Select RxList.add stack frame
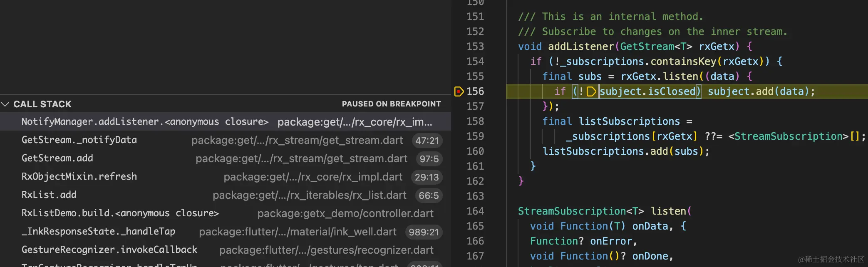This screenshot has height=267, width=868. click(x=226, y=195)
